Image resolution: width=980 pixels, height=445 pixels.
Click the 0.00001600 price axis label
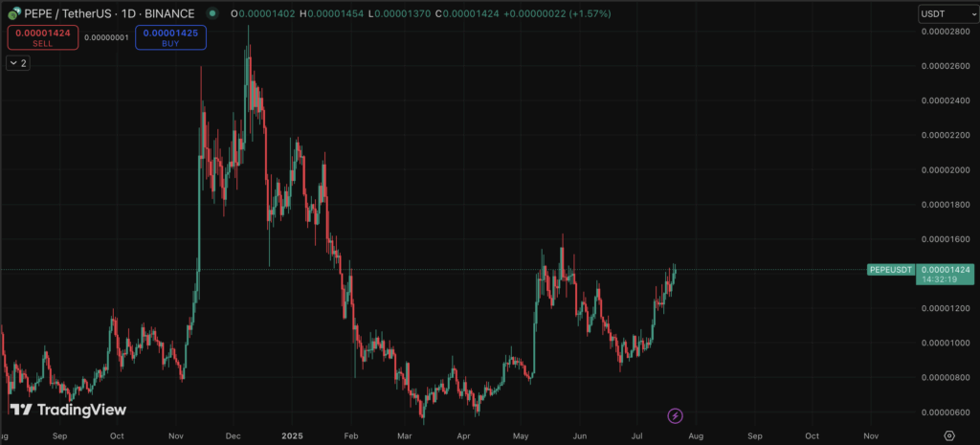point(946,239)
